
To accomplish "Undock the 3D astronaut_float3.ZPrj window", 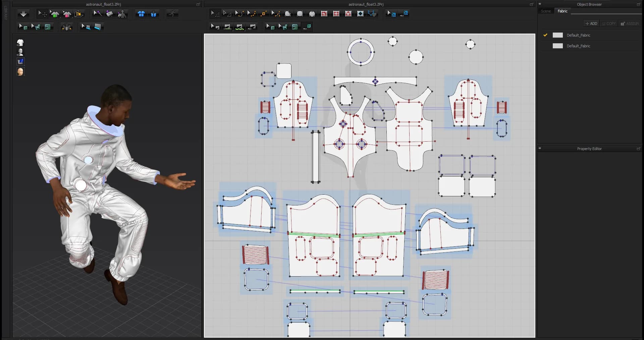I will [198, 4].
